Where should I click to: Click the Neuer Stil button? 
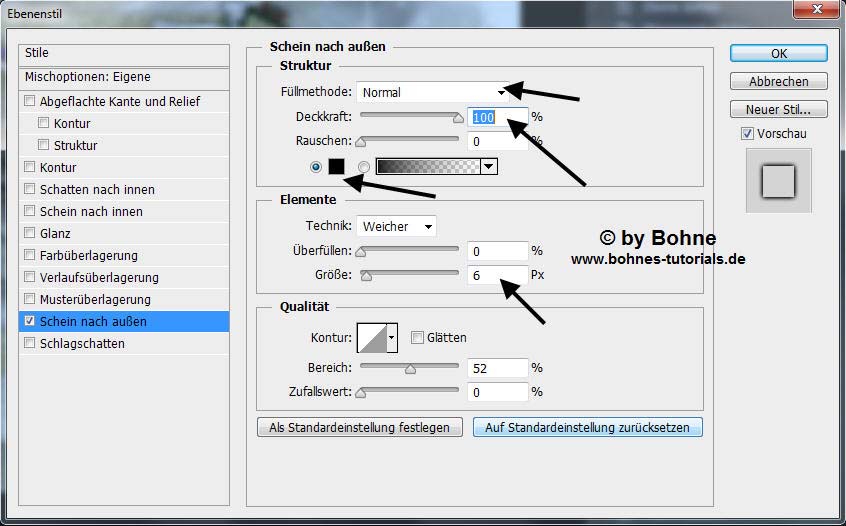778,109
